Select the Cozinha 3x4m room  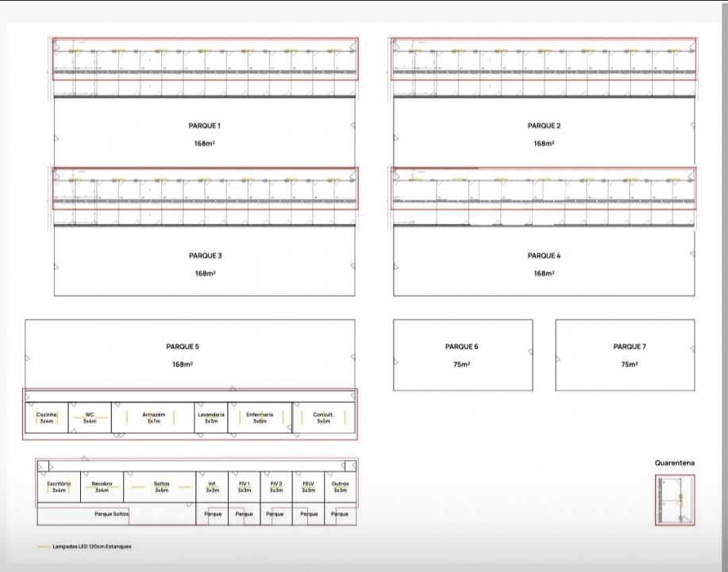[x=46, y=418]
